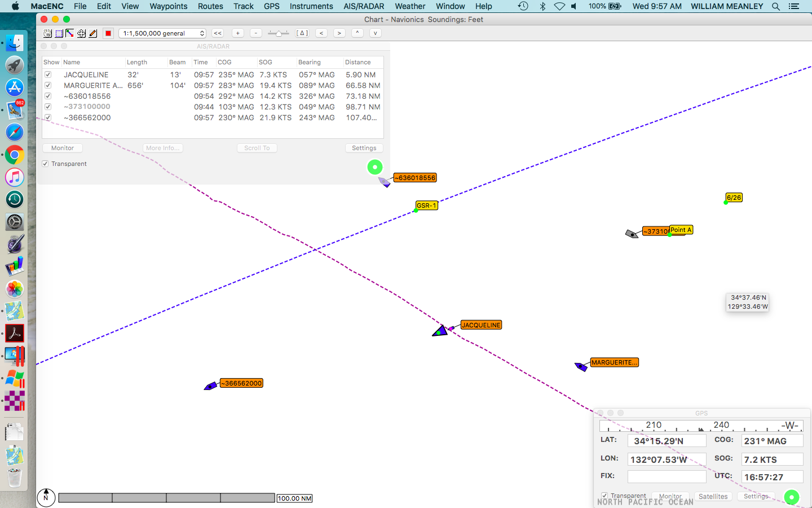The height and width of the screenshot is (508, 812).
Task: Select the hand pan tool
Action: point(48,33)
